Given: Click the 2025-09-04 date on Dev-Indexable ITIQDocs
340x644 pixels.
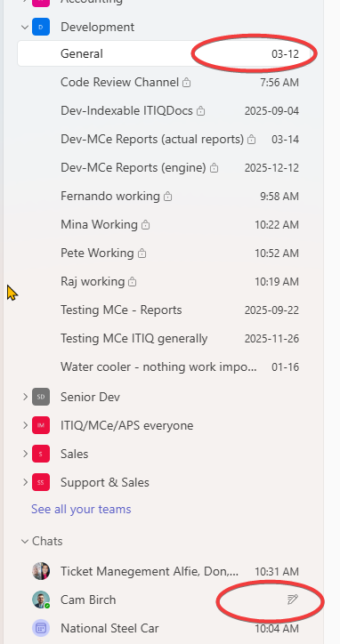Looking at the screenshot, I should 271,111.
